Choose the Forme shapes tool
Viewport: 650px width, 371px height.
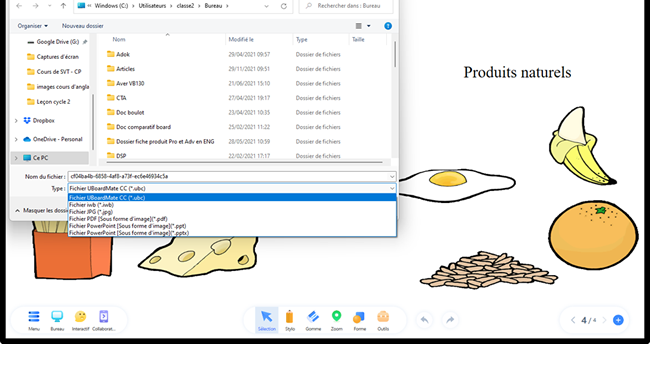[x=359, y=320]
